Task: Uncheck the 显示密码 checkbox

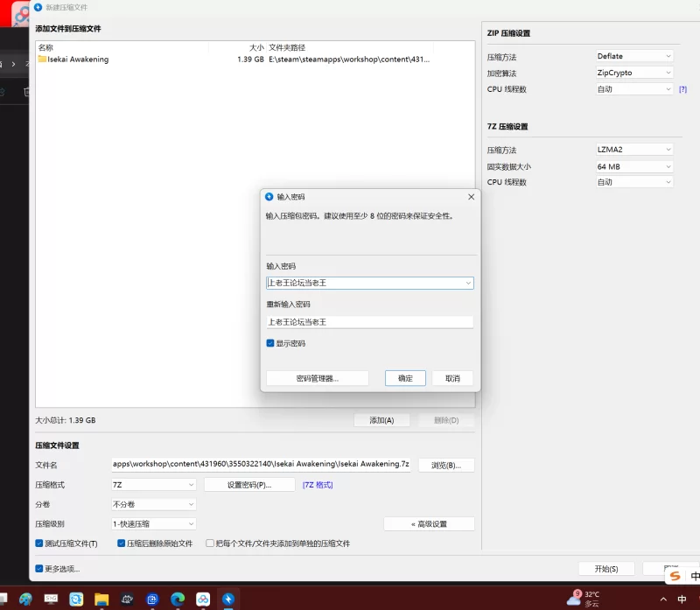Action: [270, 343]
